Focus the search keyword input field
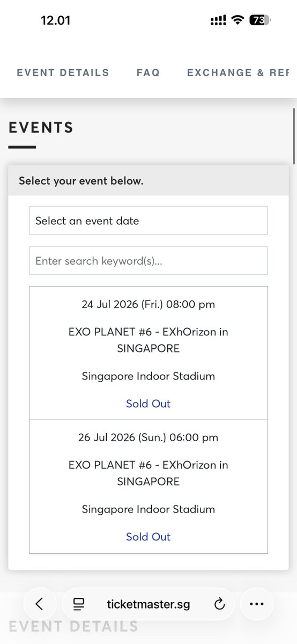The height and width of the screenshot is (644, 297). tap(148, 261)
